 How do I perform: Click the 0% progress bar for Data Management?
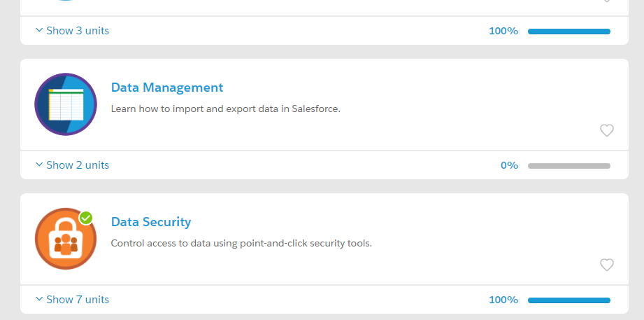568,166
